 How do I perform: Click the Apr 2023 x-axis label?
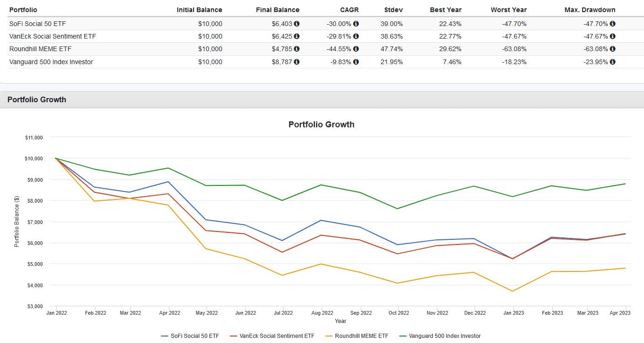click(x=620, y=313)
